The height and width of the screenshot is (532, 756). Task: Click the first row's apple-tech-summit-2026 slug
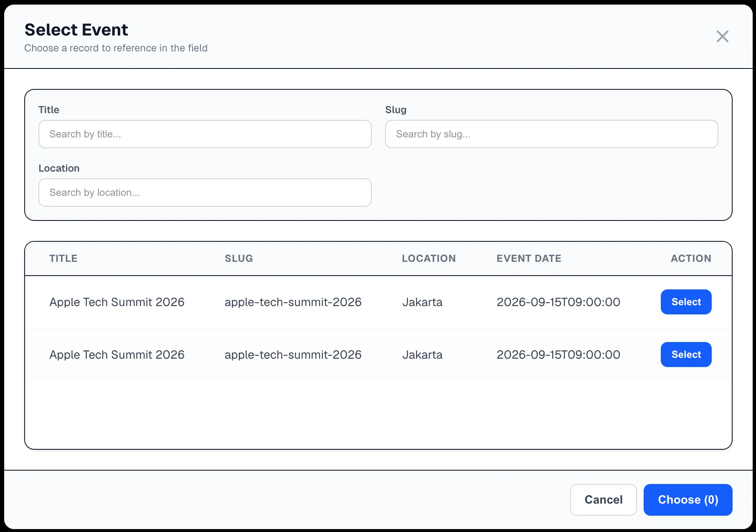[293, 302]
